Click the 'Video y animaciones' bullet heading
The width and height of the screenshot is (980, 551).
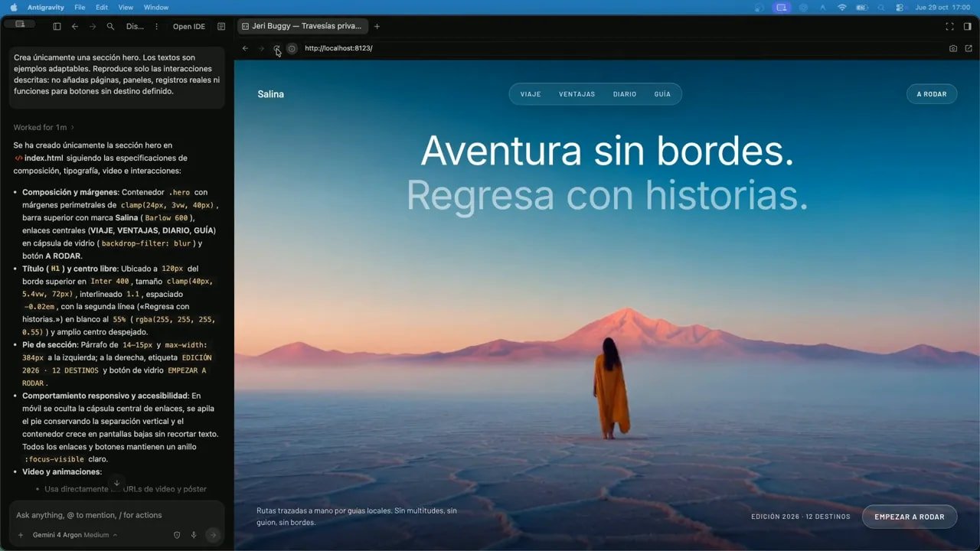point(62,471)
